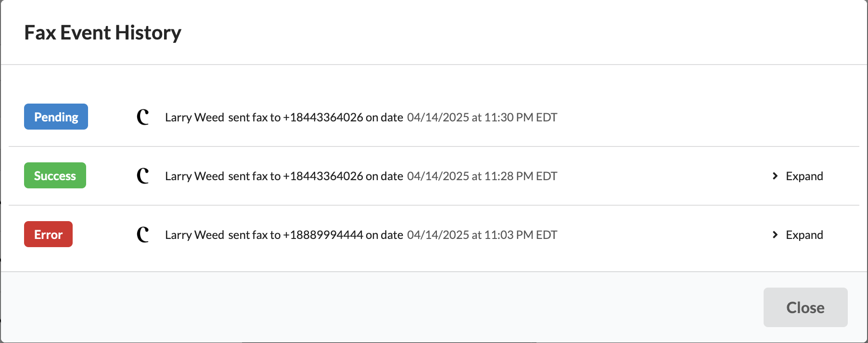Click Larry Weed's name in the Pending row
868x343 pixels.
(x=194, y=117)
